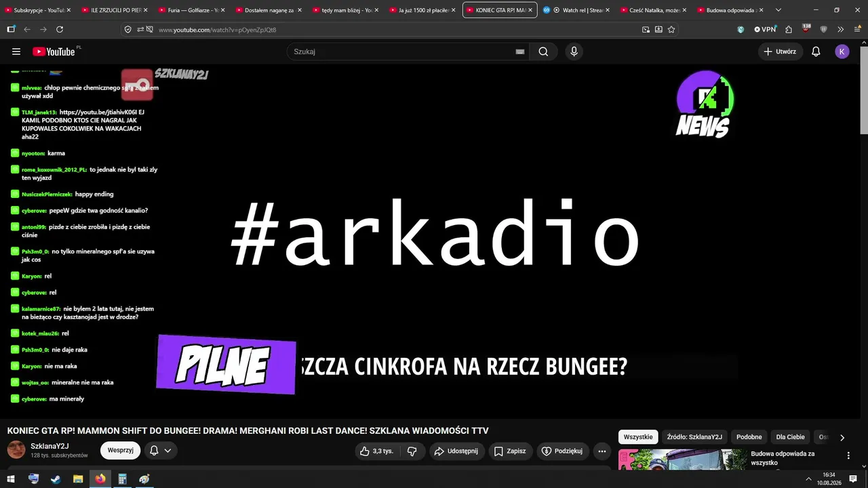Open the account avatar menu
The image size is (868, 488).
point(842,52)
